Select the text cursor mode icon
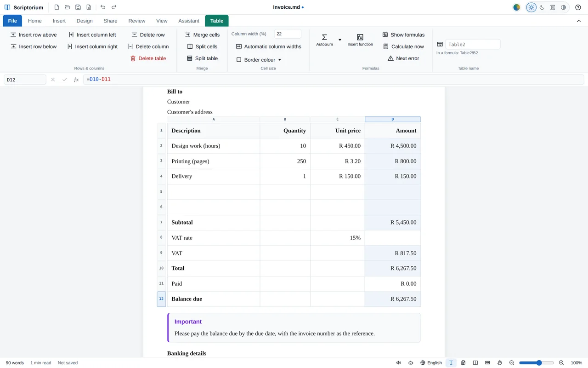This screenshot has width=588, height=368. 451,363
